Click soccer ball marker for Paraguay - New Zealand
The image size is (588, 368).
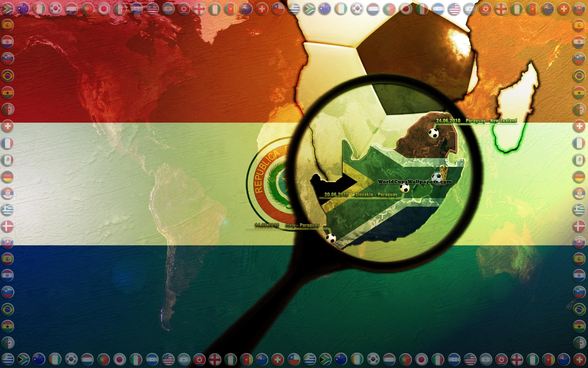(433, 133)
